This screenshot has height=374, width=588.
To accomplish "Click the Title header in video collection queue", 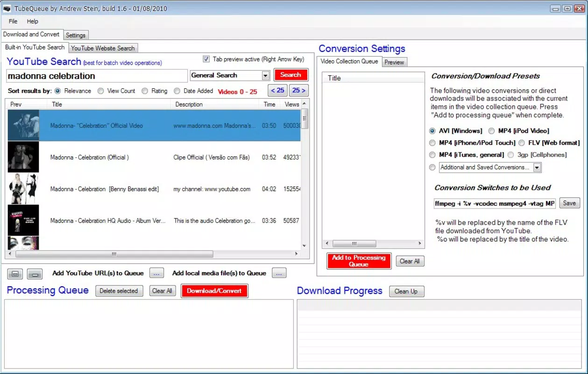I will [373, 78].
